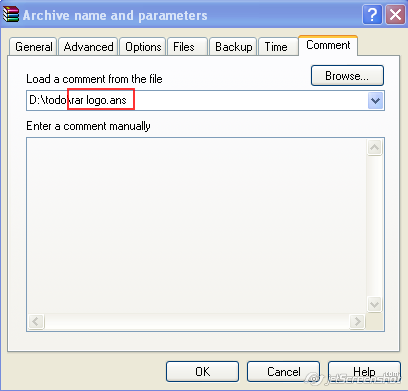Click the comment area scroll left arrow
This screenshot has width=408, height=391.
pos(36,321)
